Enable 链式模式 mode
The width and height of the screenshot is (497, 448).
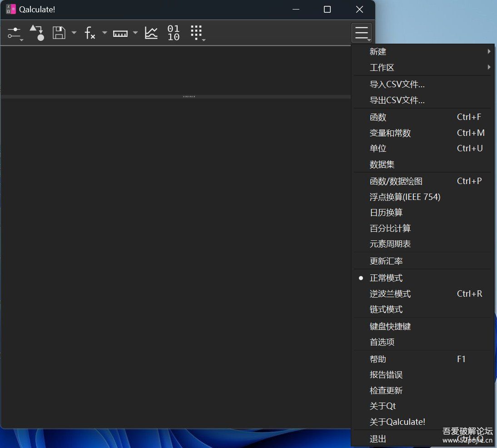click(386, 309)
